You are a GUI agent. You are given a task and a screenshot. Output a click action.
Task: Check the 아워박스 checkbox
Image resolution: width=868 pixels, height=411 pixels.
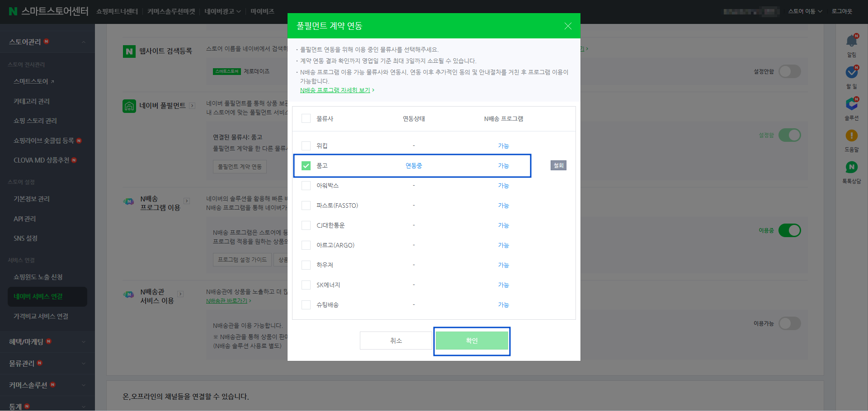306,186
